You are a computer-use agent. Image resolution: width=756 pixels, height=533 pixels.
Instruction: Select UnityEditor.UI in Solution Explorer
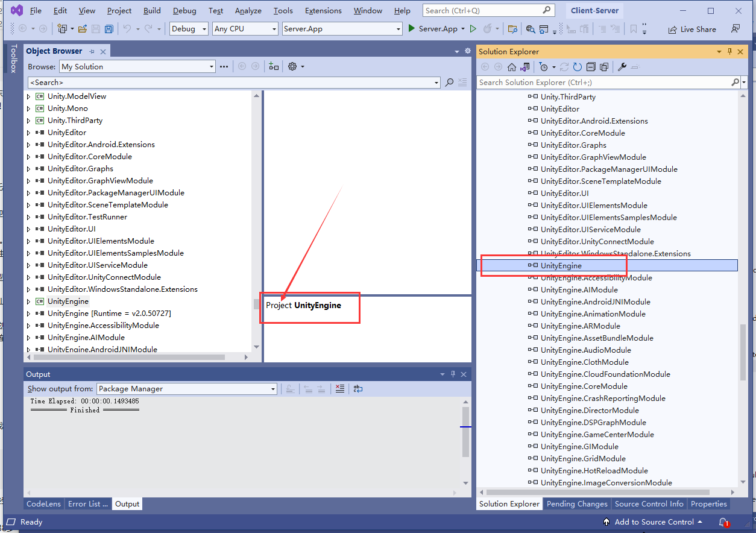click(x=565, y=194)
